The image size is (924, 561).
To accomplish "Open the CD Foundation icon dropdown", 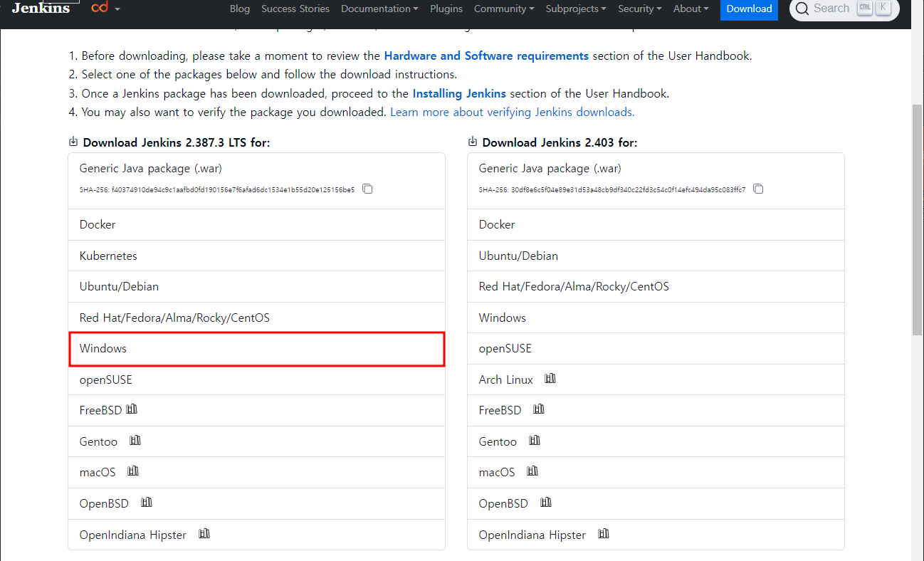I will pos(105,9).
